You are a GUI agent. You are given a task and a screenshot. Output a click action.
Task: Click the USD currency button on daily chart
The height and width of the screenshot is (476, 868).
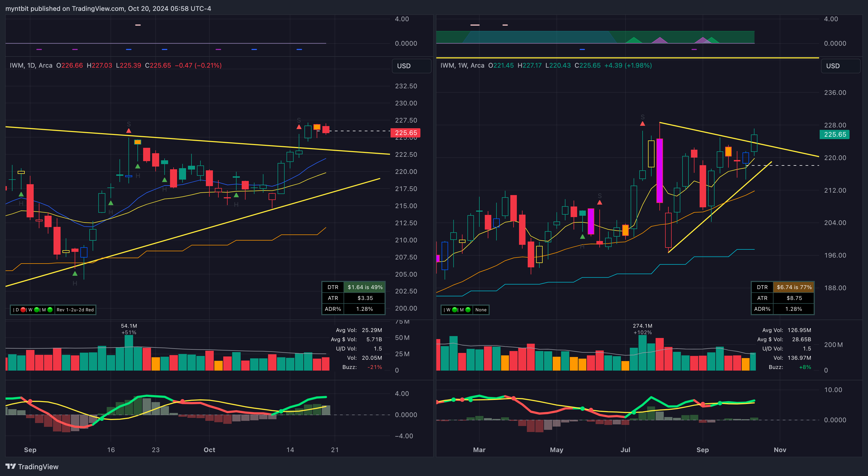411,66
